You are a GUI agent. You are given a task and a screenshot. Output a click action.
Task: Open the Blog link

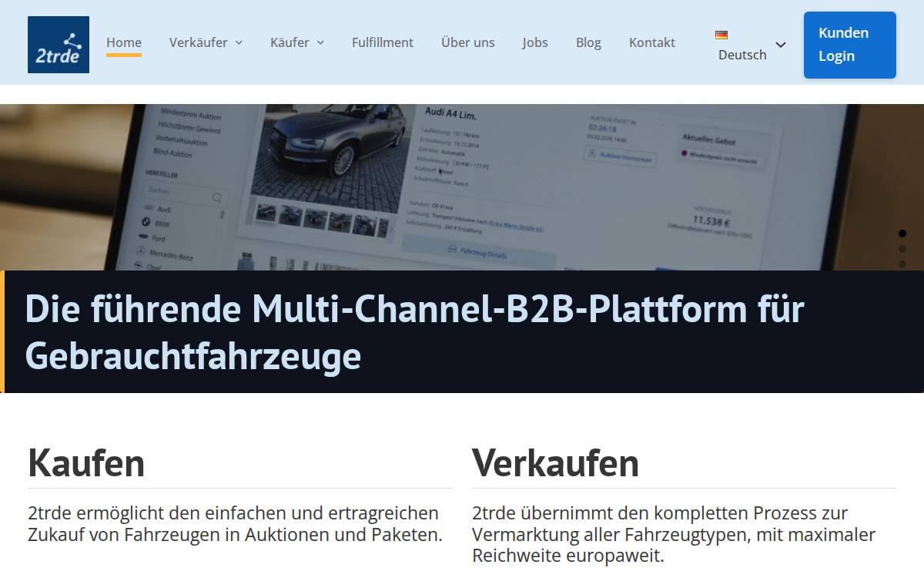[588, 42]
